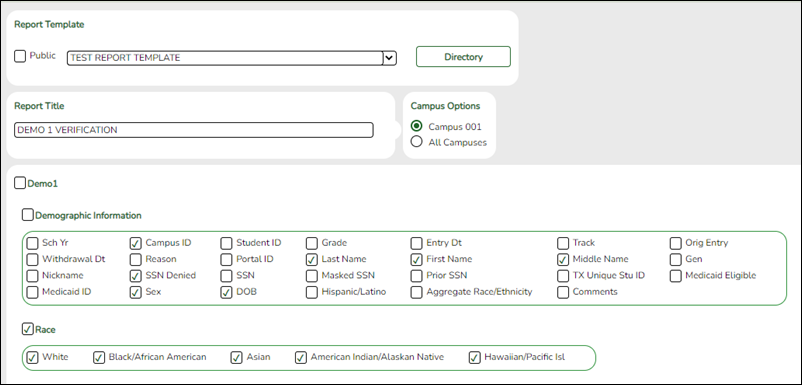Enable the Reason checkbox
802x385 pixels.
[x=136, y=259]
